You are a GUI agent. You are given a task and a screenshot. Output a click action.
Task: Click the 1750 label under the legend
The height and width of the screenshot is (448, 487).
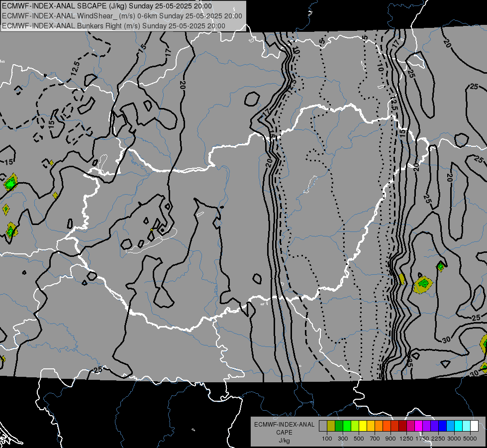(422, 439)
